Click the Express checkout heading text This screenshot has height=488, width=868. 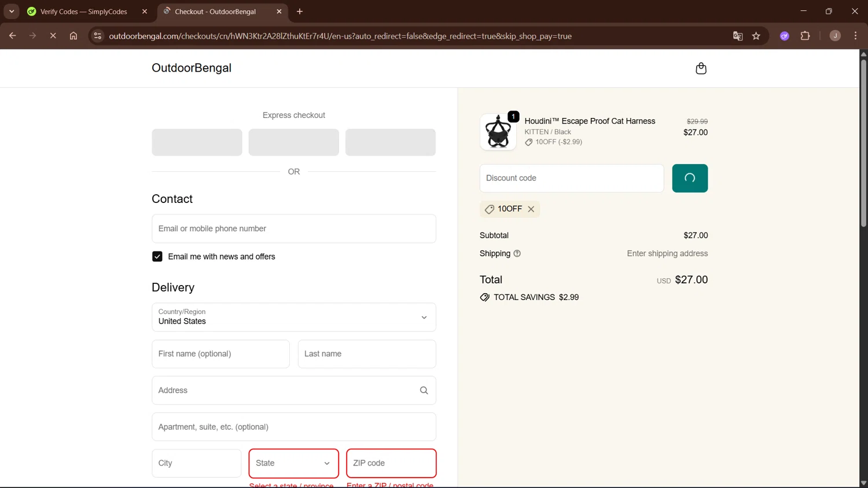pyautogui.click(x=294, y=115)
